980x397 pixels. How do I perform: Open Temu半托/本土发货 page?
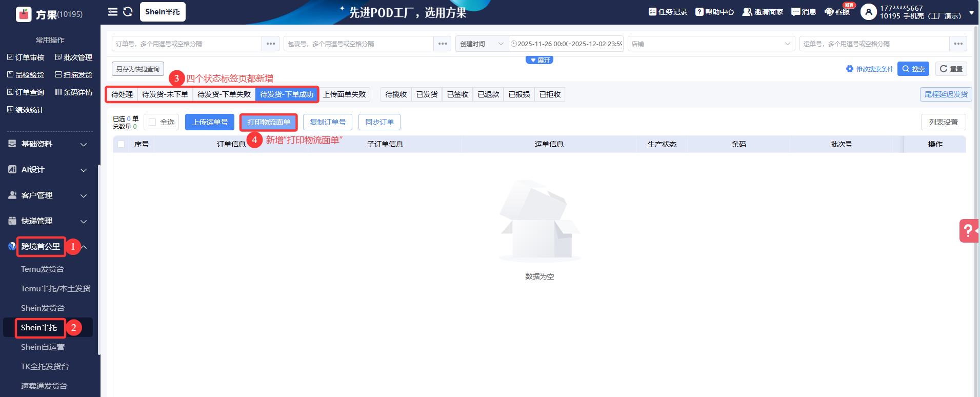pos(55,289)
